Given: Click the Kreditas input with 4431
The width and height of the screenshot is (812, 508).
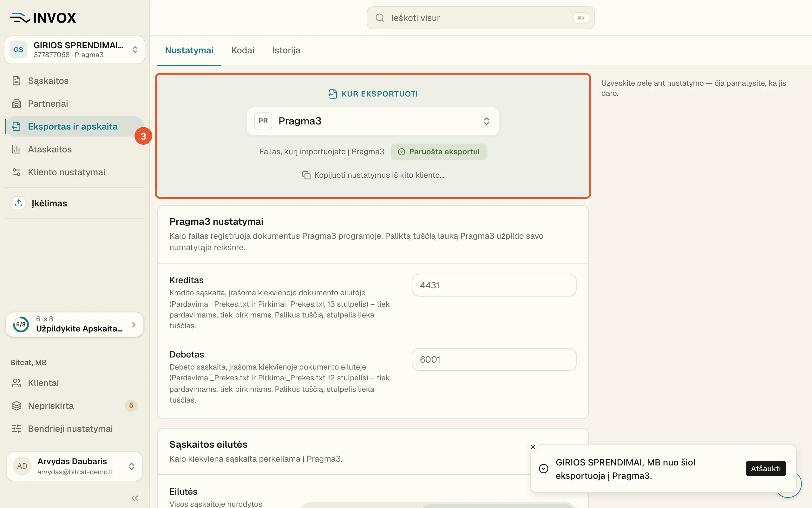Looking at the screenshot, I should pos(494,285).
